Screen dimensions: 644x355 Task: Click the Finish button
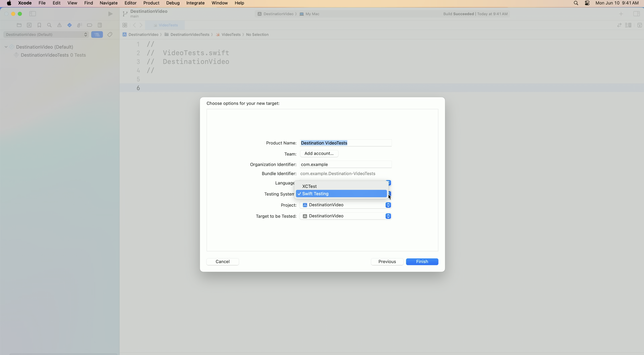click(422, 262)
